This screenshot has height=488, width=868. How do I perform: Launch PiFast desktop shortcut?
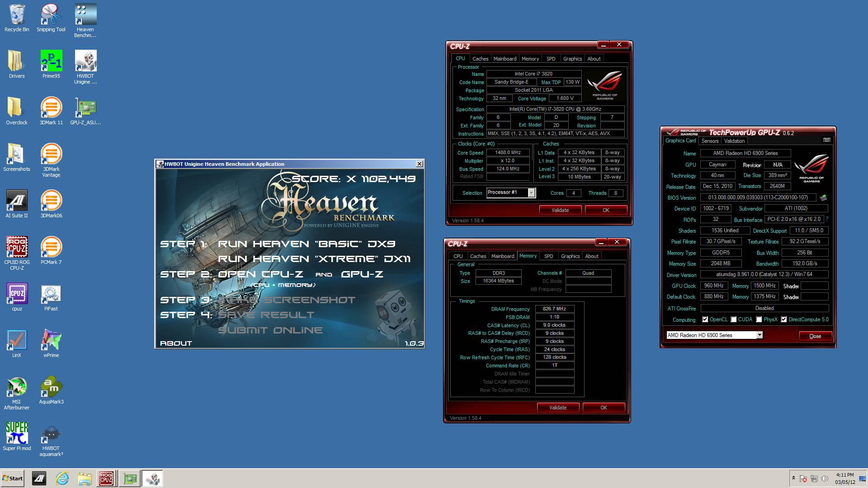pos(51,297)
